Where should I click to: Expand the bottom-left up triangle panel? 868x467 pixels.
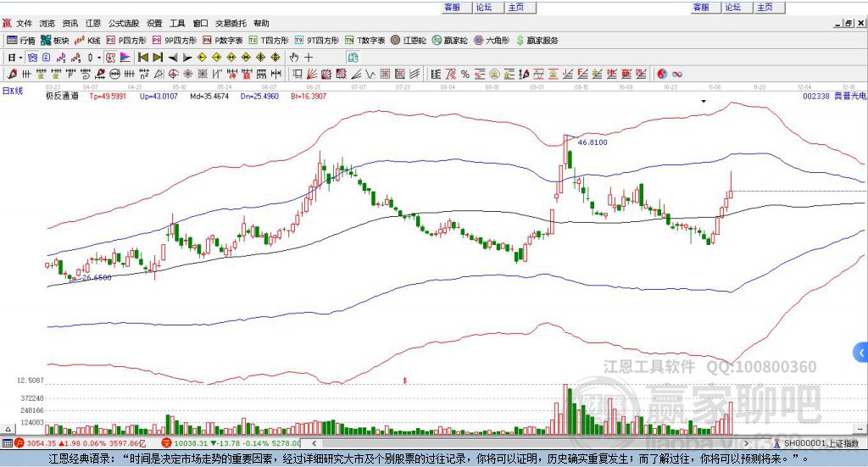click(x=8, y=429)
